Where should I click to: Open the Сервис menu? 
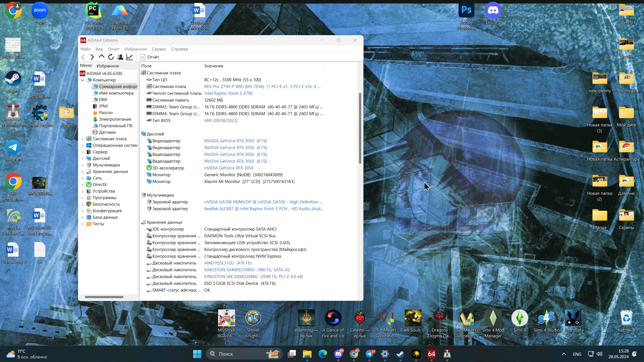[159, 49]
